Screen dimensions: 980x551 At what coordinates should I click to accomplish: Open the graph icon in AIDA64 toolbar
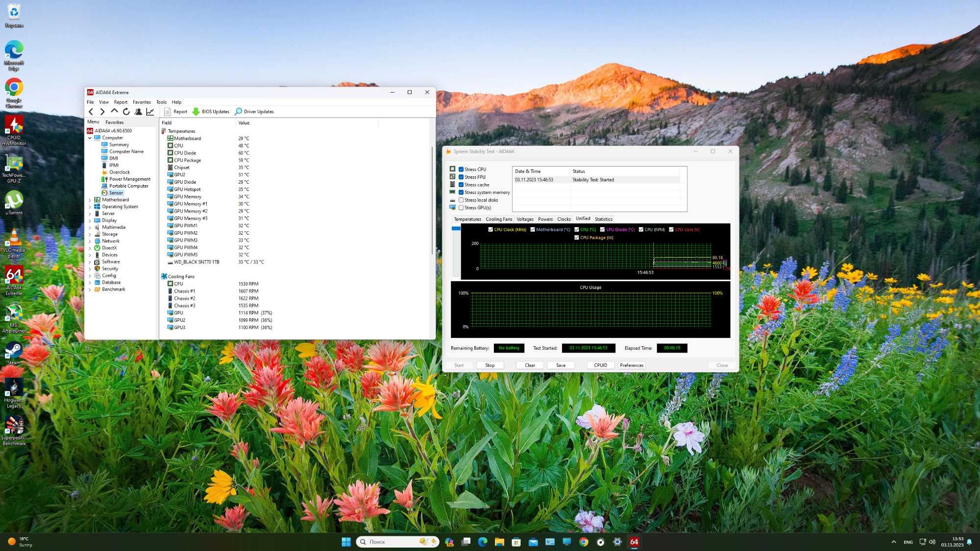150,112
